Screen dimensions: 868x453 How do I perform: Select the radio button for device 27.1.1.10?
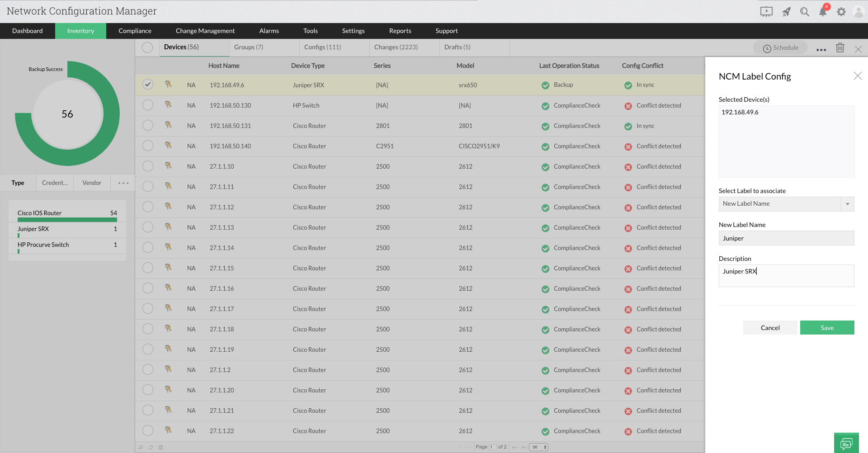click(147, 166)
